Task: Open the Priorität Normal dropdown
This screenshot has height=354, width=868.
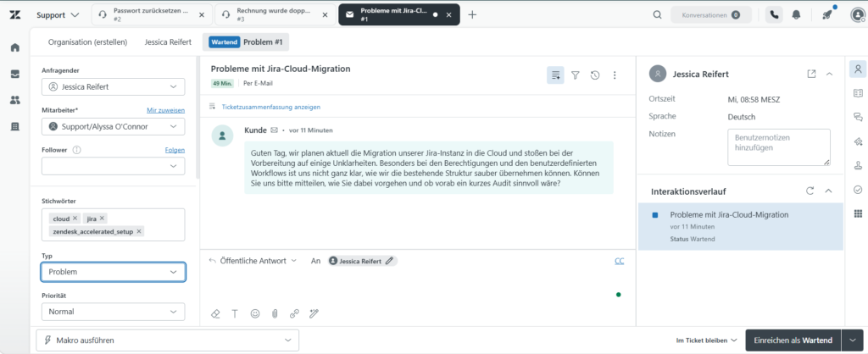Action: pos(113,312)
